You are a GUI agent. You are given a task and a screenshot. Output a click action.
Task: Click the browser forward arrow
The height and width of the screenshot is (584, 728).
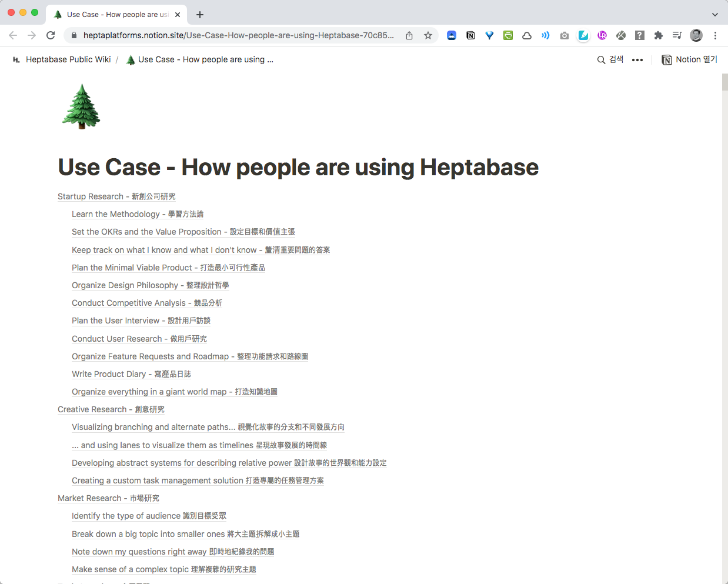(32, 35)
